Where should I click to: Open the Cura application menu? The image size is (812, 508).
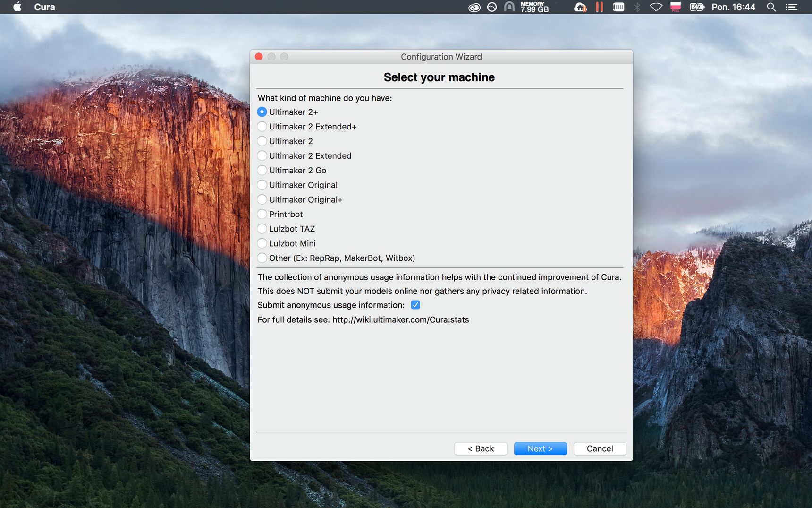coord(44,7)
